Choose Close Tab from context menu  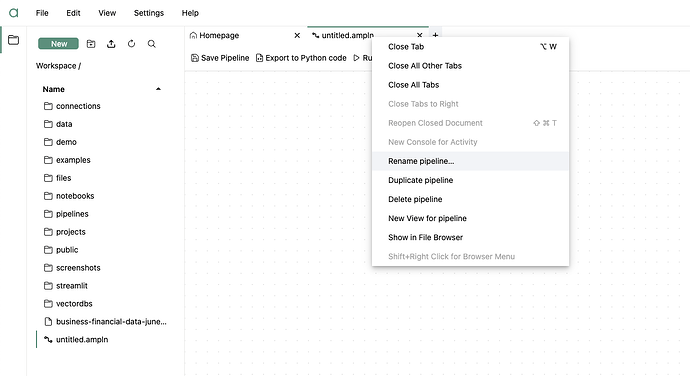click(x=470, y=47)
